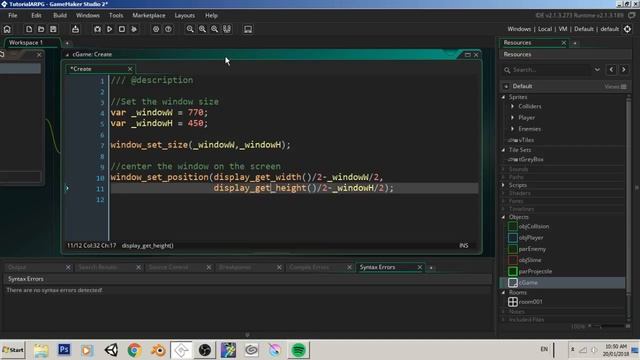The image size is (640, 360).
Task: Toggle workspace overview icon
Action: coord(227,29)
